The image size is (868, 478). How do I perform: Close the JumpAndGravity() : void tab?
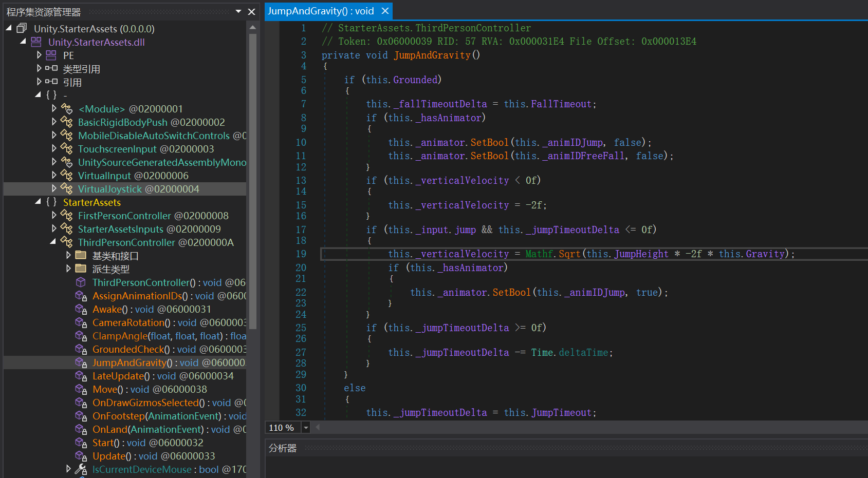[x=385, y=11]
